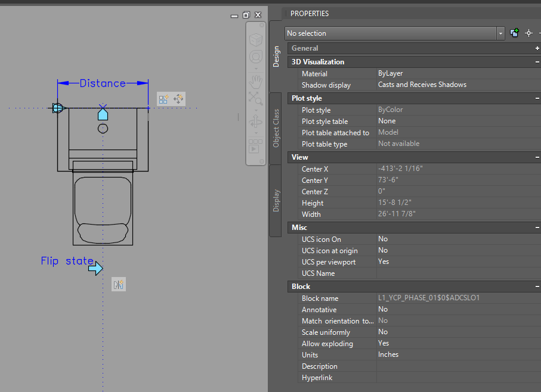This screenshot has width=541, height=392.
Task: Select the Match orientation to... row
Action: point(419,321)
